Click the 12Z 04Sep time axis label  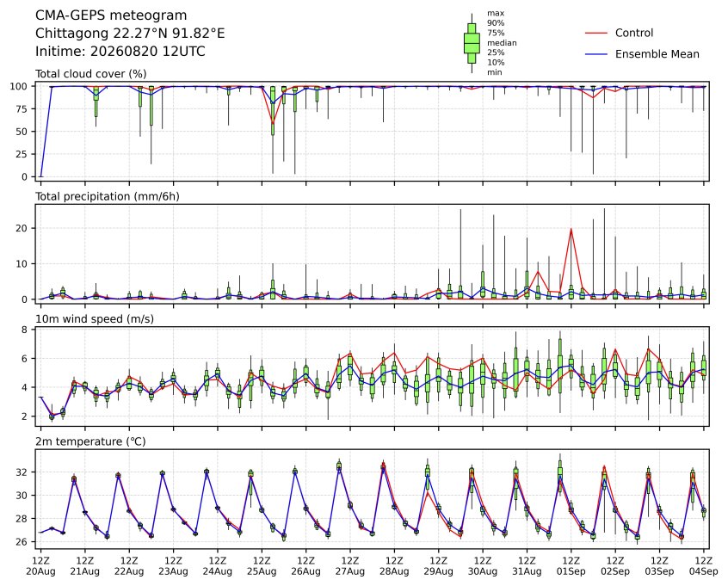click(x=703, y=566)
